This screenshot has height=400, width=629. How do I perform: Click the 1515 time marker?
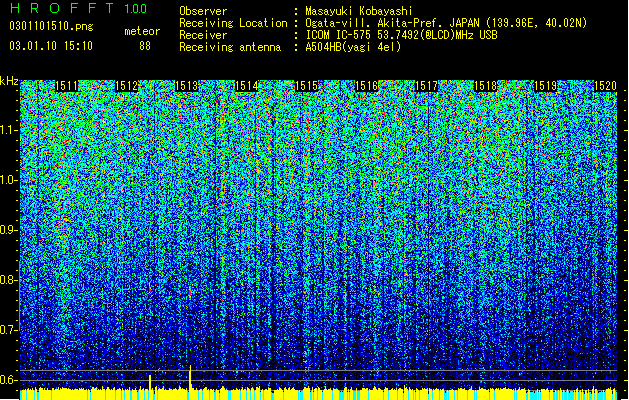306,86
